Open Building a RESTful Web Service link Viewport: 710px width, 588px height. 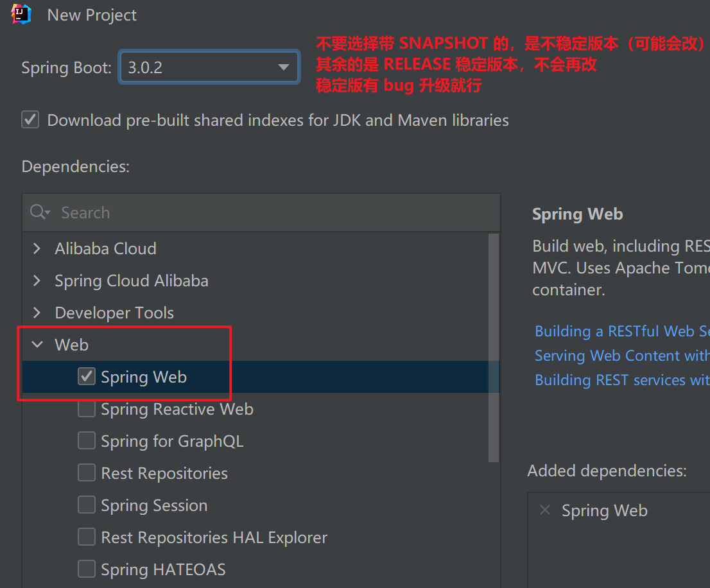[x=622, y=331]
